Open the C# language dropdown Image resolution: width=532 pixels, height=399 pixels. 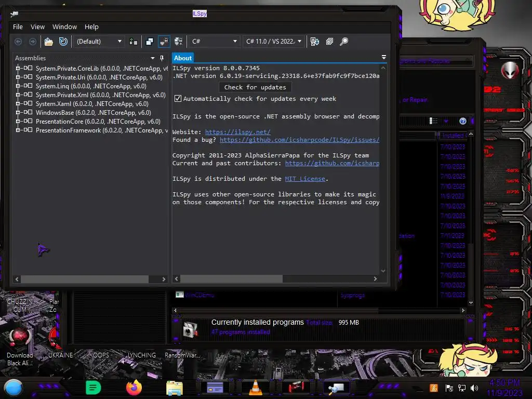(214, 42)
